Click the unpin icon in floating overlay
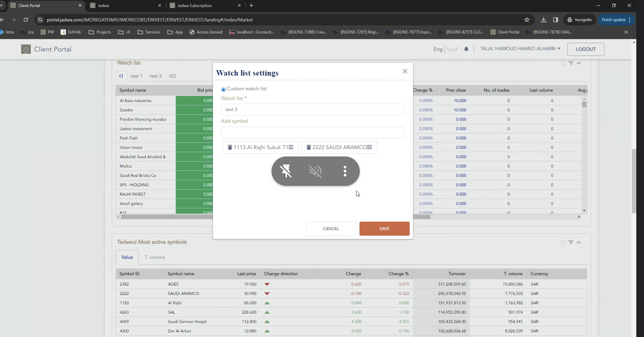 pos(286,171)
